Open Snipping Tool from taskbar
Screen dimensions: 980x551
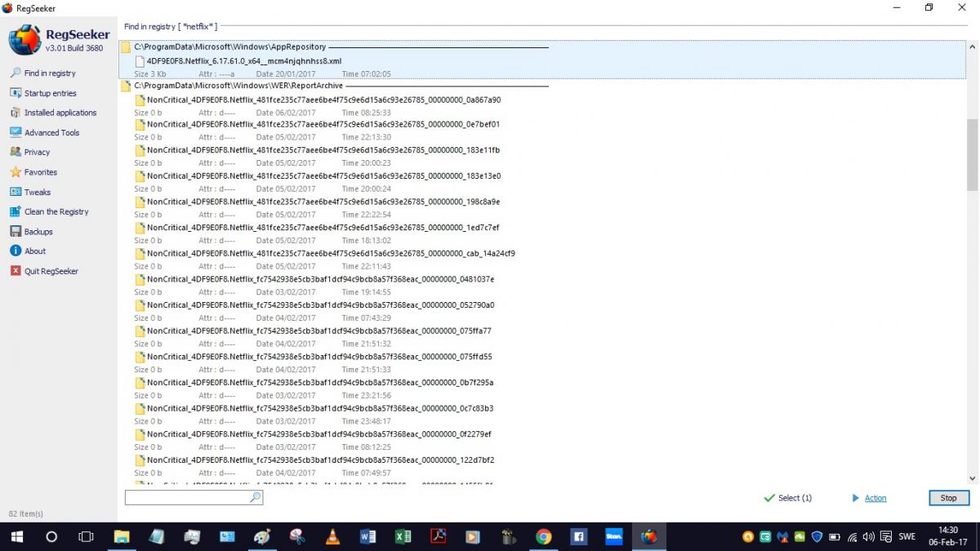pos(297,536)
